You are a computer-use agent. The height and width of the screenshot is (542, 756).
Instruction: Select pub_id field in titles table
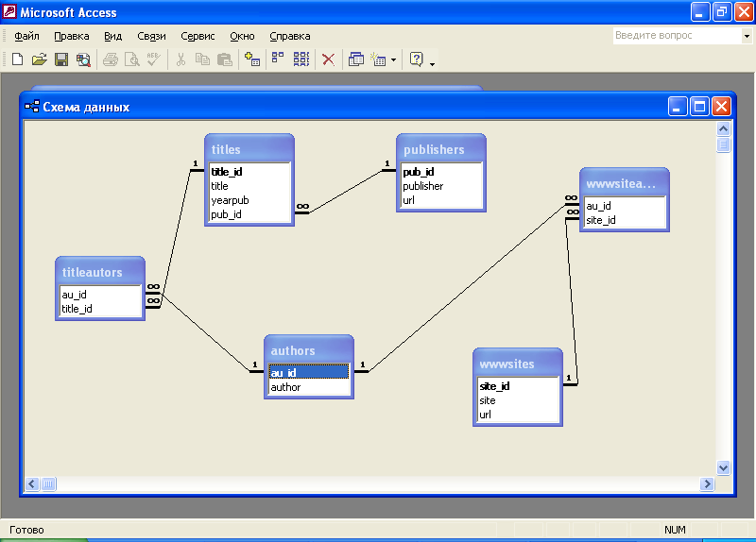(x=249, y=214)
